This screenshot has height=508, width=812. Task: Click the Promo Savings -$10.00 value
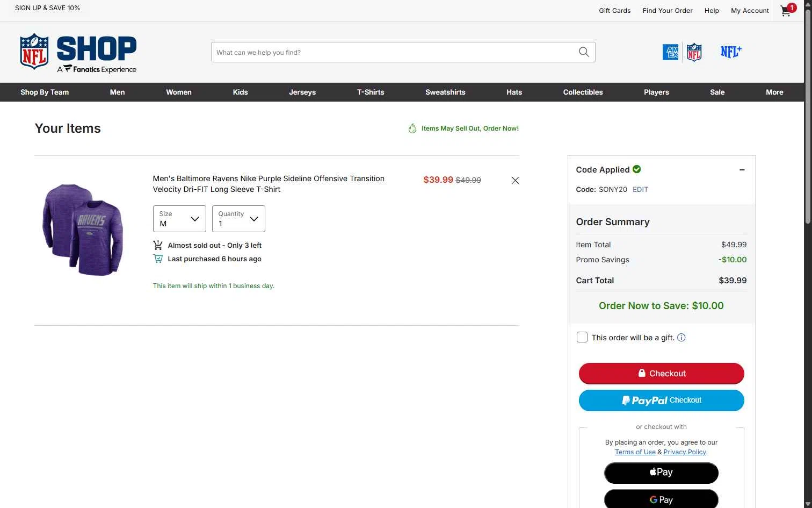click(x=733, y=260)
